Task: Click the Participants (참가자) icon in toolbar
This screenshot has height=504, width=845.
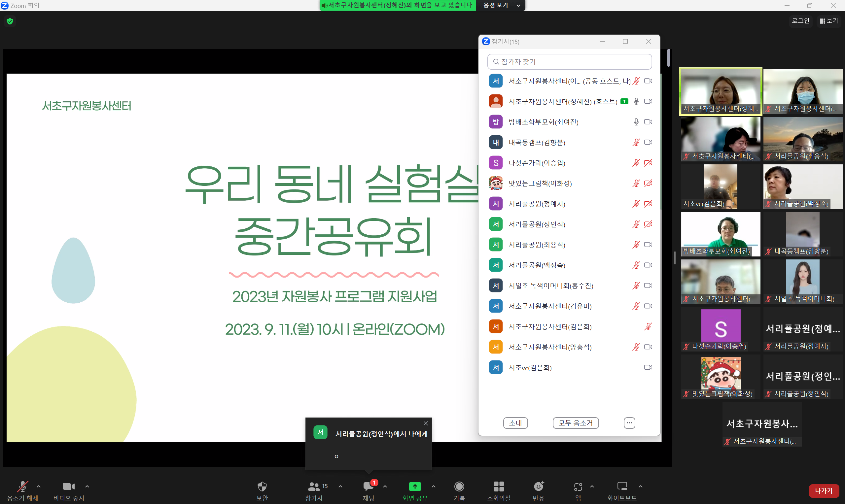Action: 314,487
